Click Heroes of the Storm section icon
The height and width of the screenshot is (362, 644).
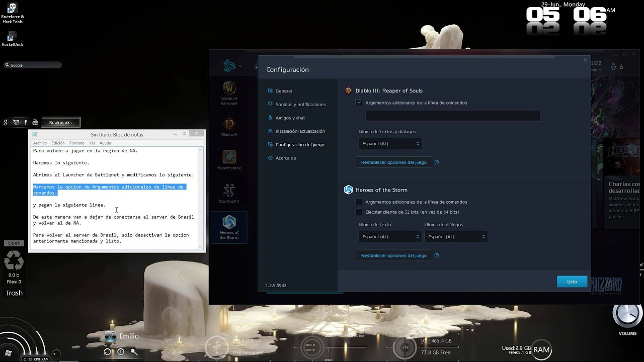pyautogui.click(x=348, y=190)
